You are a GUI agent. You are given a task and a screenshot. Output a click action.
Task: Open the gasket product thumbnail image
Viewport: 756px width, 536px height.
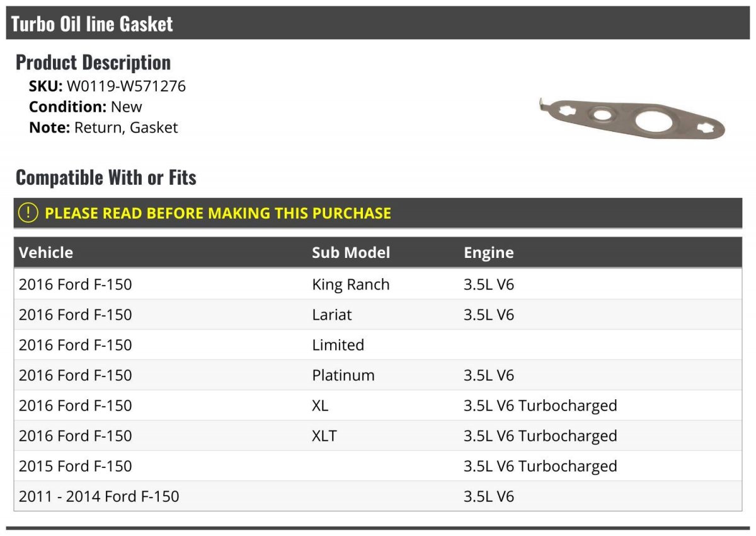click(x=633, y=117)
